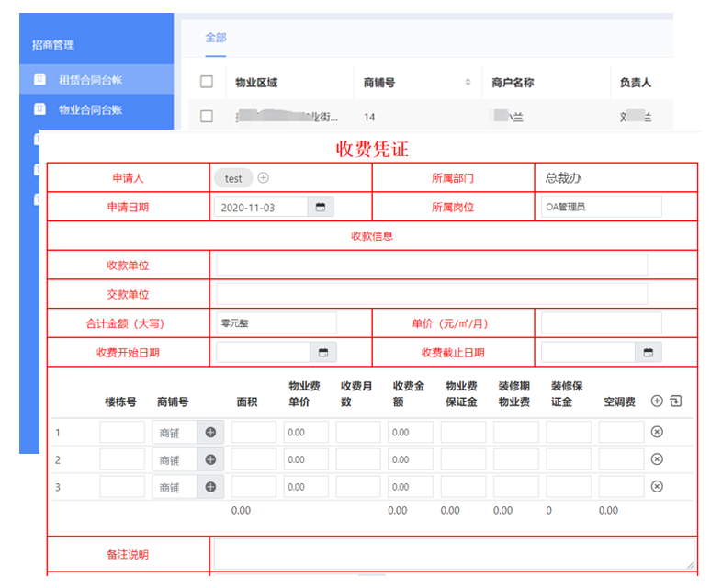Delete detail row 1
This screenshot has width=711, height=588.
click(x=657, y=432)
